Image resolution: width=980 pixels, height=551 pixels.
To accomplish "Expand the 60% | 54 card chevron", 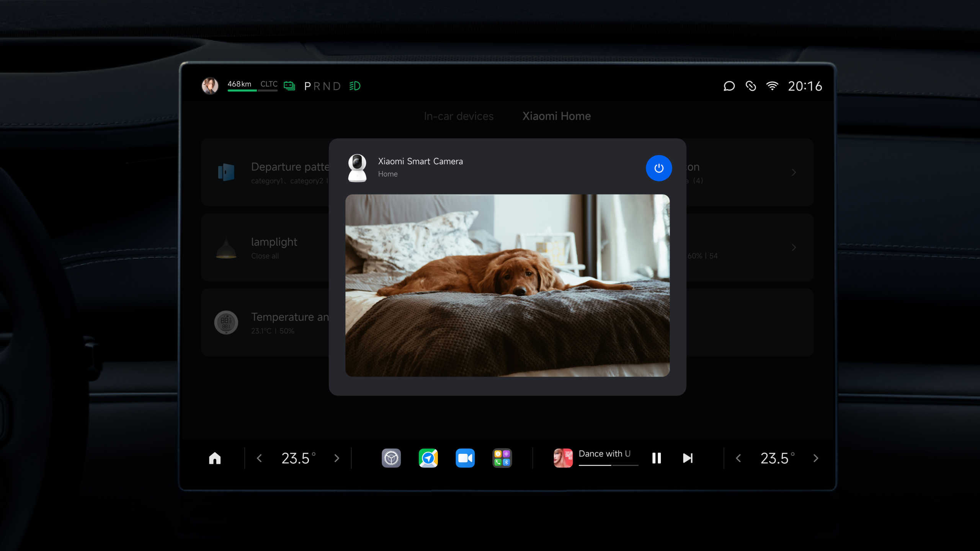I will (x=794, y=248).
